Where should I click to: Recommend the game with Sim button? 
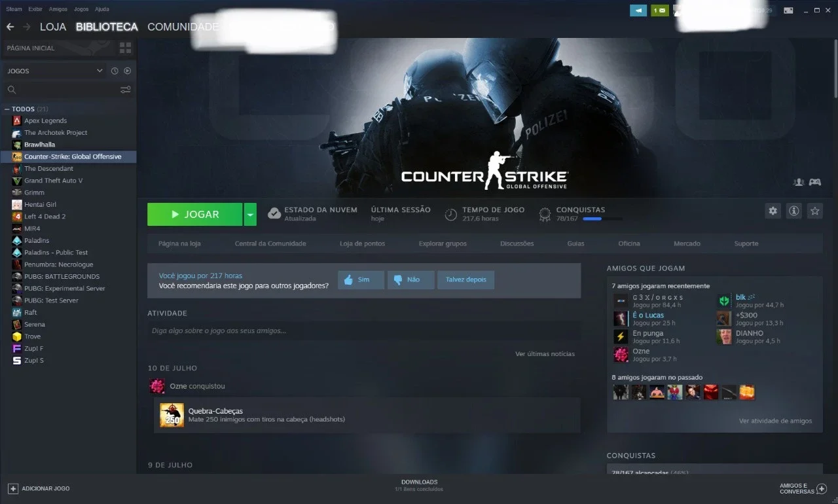click(361, 279)
